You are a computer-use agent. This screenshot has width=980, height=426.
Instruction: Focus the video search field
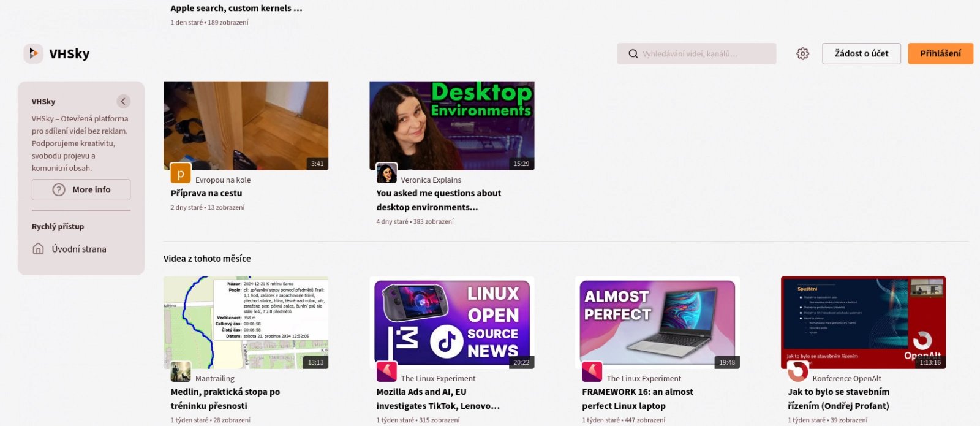(x=697, y=54)
